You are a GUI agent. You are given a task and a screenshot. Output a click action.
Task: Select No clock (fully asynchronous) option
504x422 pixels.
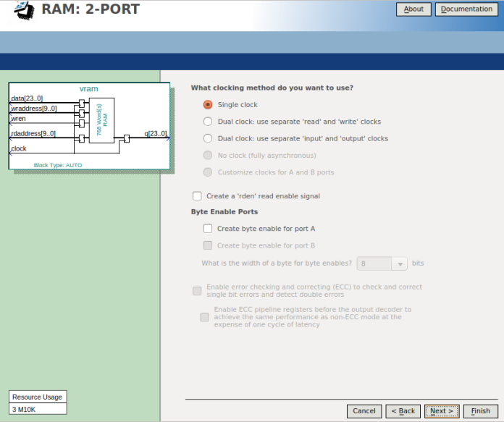pyautogui.click(x=208, y=156)
